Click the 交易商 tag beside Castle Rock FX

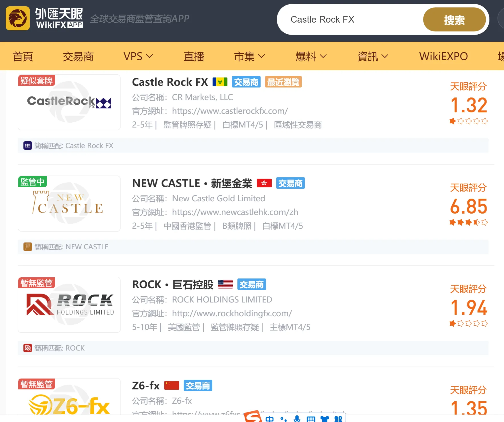pyautogui.click(x=246, y=82)
